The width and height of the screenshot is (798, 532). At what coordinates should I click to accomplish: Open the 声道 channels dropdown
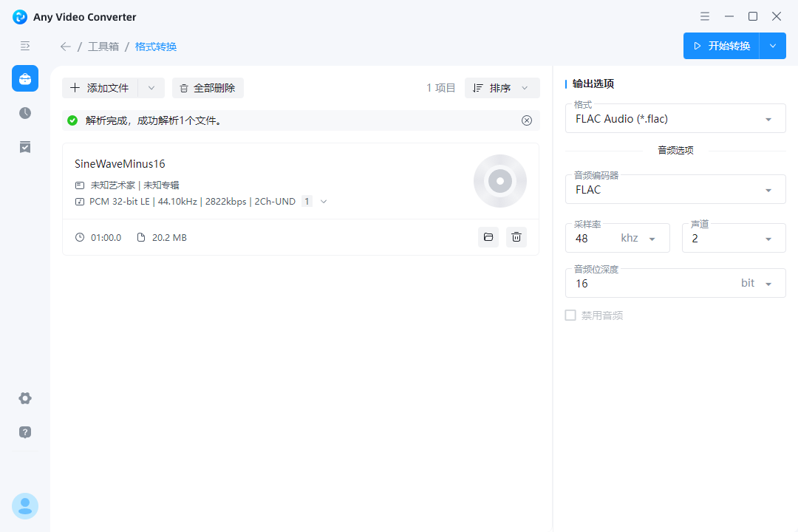pos(734,238)
